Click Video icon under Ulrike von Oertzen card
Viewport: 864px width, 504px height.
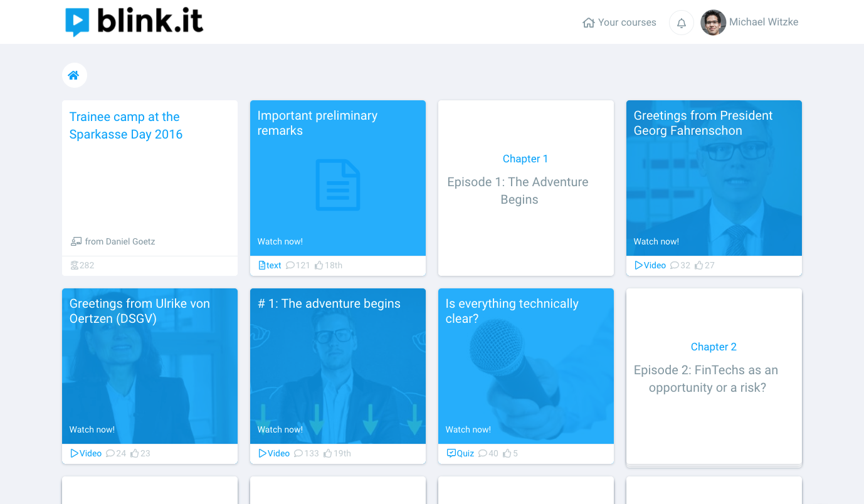click(75, 453)
